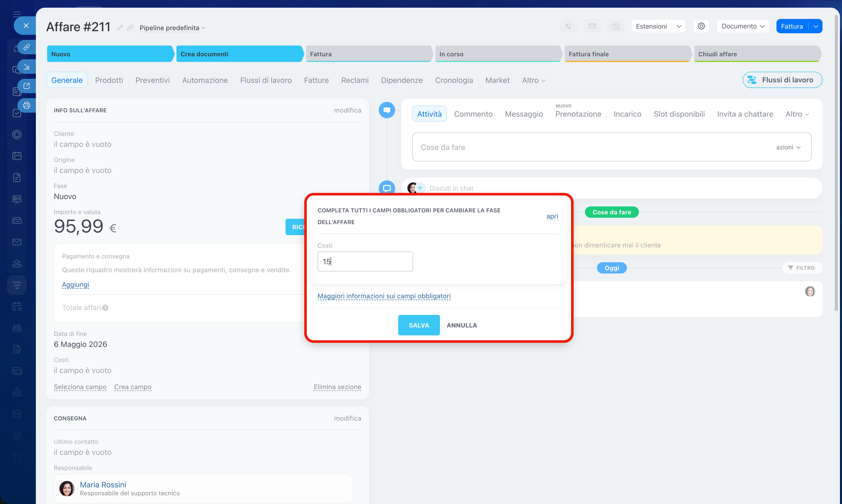This screenshot has width=842, height=504.
Task: Click the help question mark near Totale affari
Action: pyautogui.click(x=105, y=308)
